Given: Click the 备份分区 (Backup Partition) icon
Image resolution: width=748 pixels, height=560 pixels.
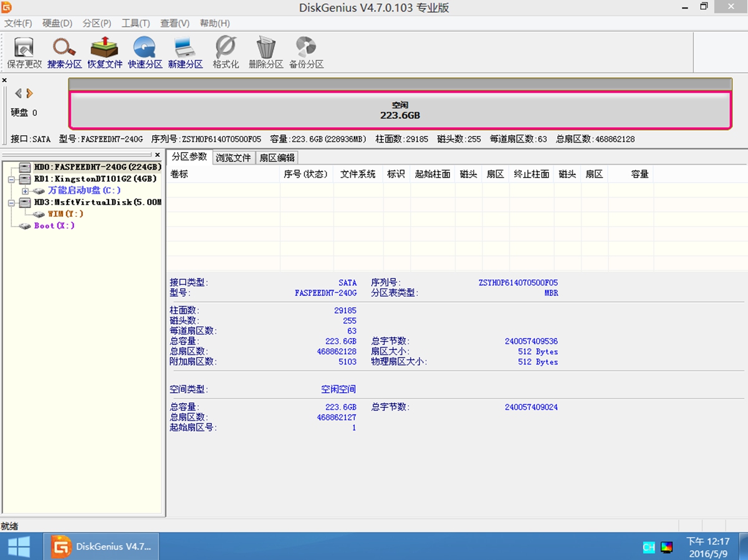Looking at the screenshot, I should point(306,52).
